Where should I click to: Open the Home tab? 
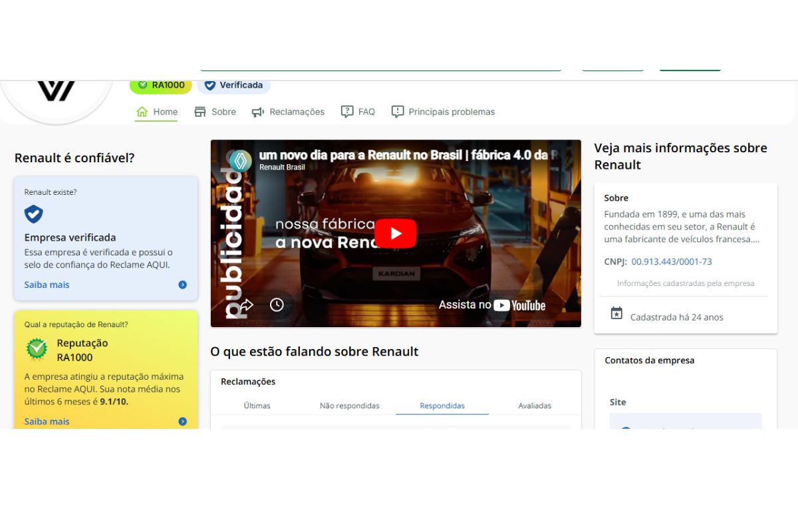pos(157,112)
